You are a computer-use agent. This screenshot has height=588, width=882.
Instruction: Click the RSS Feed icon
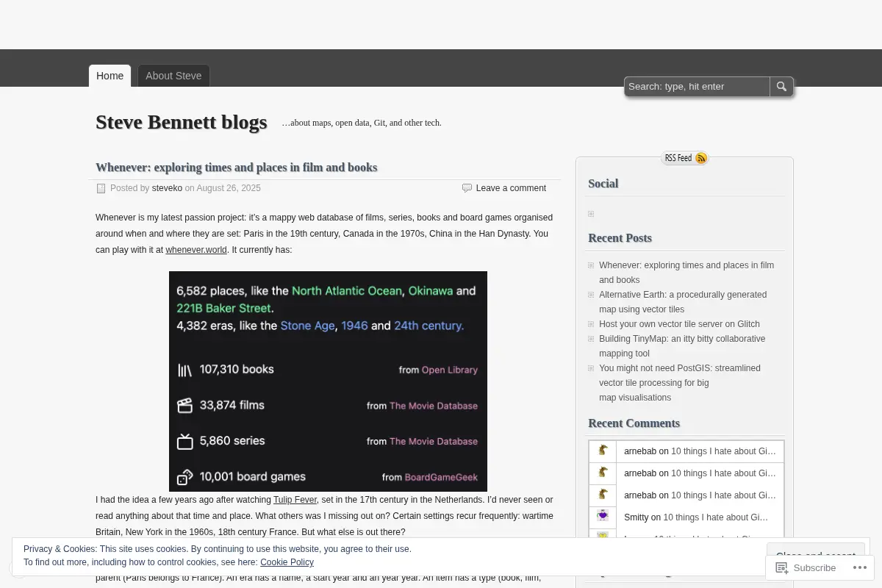point(685,158)
